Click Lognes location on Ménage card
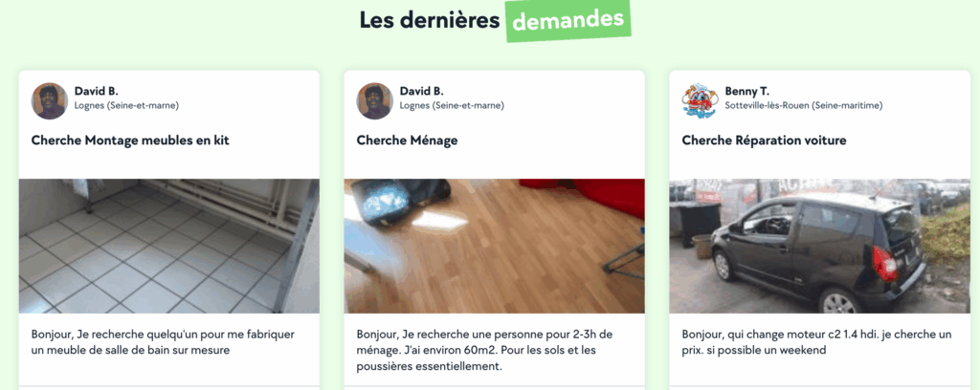980x390 pixels. click(452, 106)
